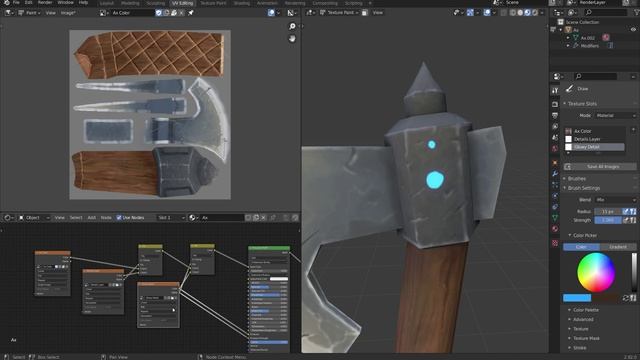Open the Render properties tab icon
This screenshot has width=640, height=360.
[x=555, y=104]
